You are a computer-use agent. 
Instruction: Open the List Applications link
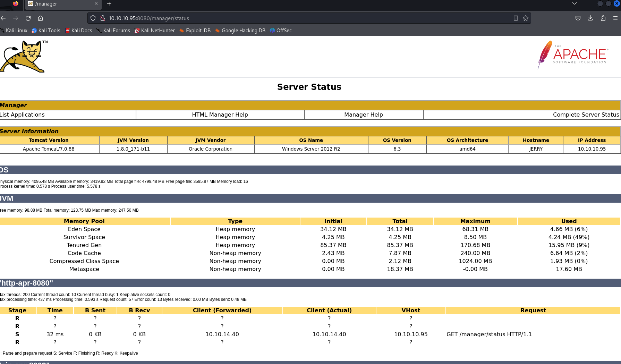(22, 115)
